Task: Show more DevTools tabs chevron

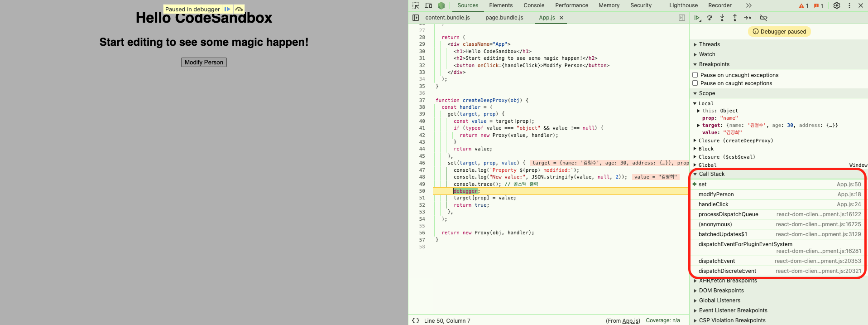Action: point(748,5)
